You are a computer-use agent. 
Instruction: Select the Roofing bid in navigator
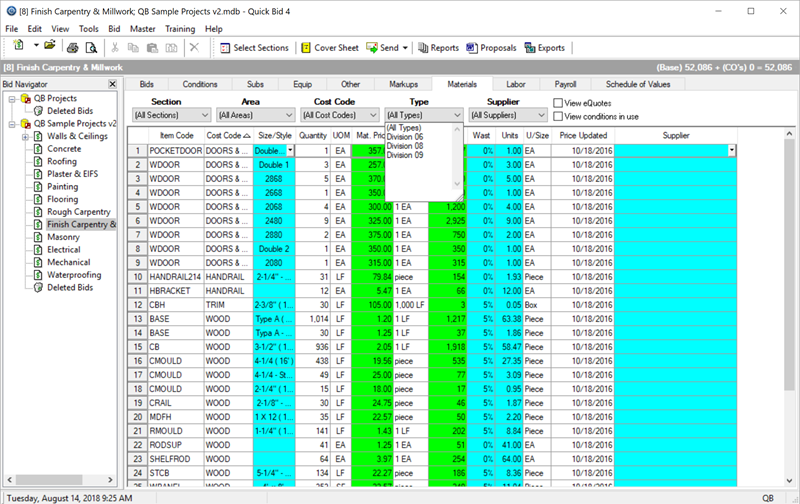(x=62, y=161)
